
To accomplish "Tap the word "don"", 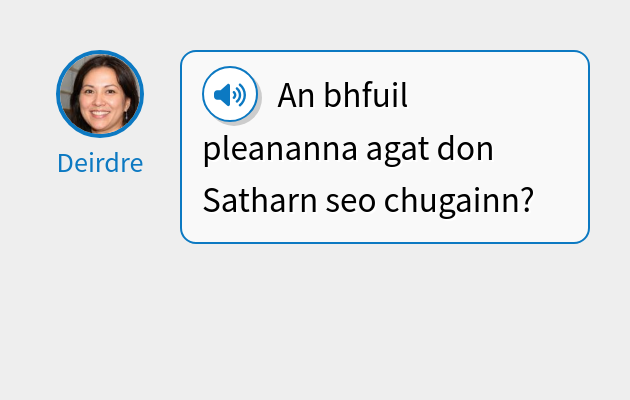I will click(x=463, y=151).
